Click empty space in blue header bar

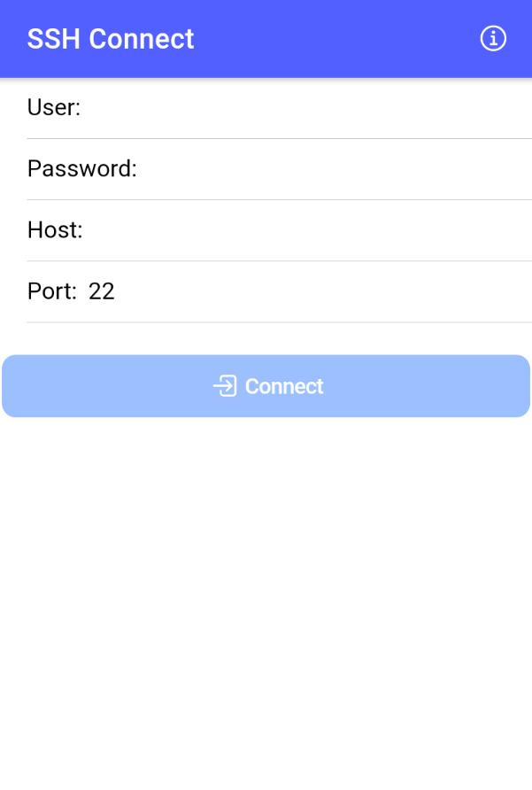[333, 39]
